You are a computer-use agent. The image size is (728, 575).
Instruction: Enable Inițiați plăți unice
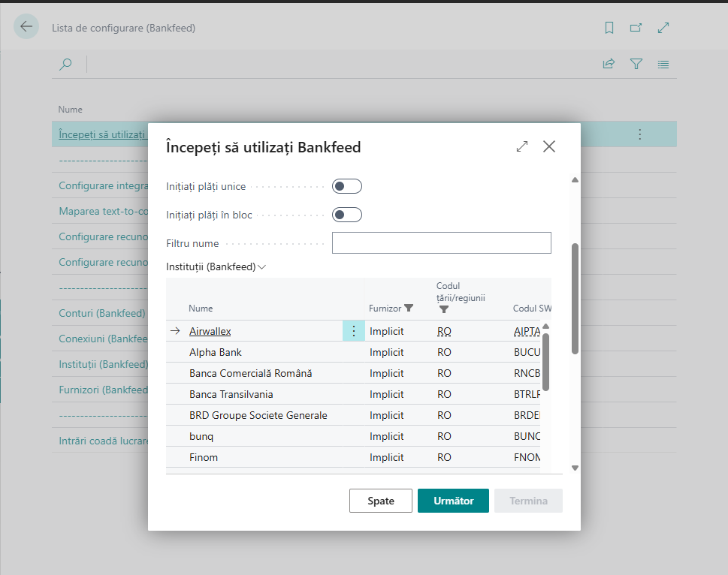coord(347,186)
